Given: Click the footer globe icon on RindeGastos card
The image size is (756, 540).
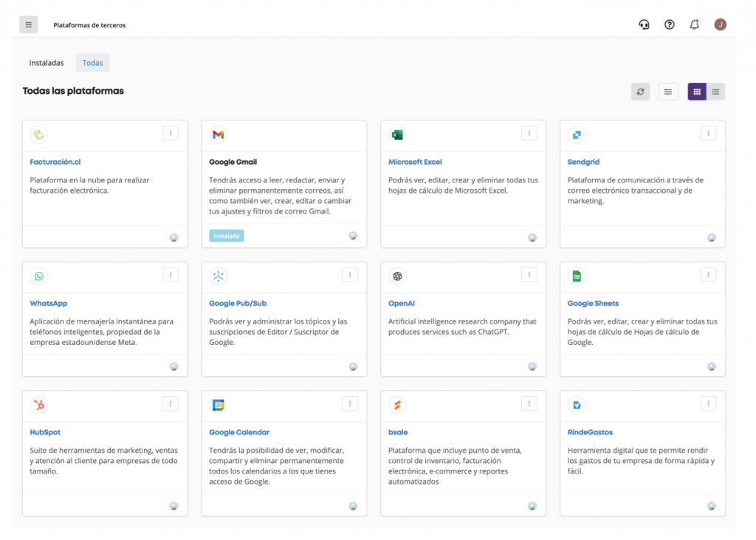Looking at the screenshot, I should click(x=712, y=506).
